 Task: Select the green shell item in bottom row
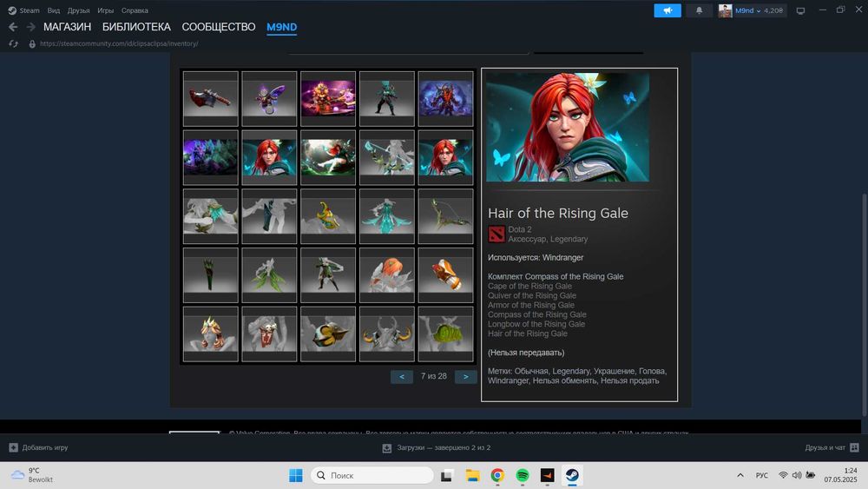445,334
